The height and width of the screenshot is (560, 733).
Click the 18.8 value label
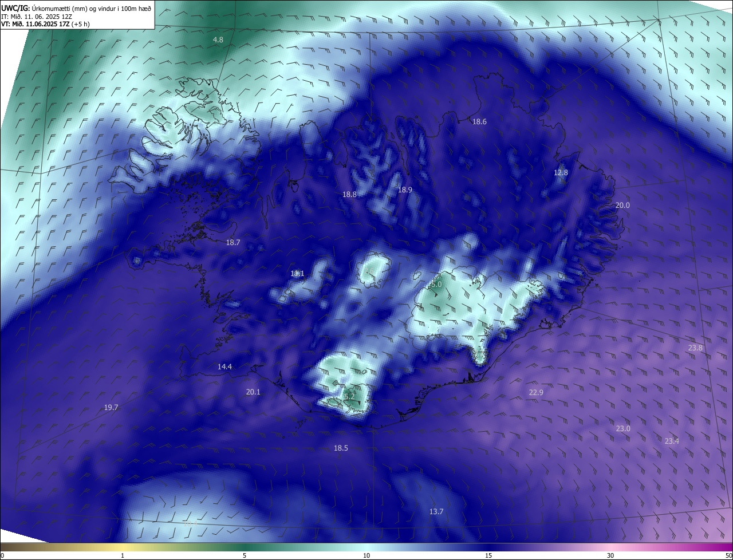pos(349,195)
